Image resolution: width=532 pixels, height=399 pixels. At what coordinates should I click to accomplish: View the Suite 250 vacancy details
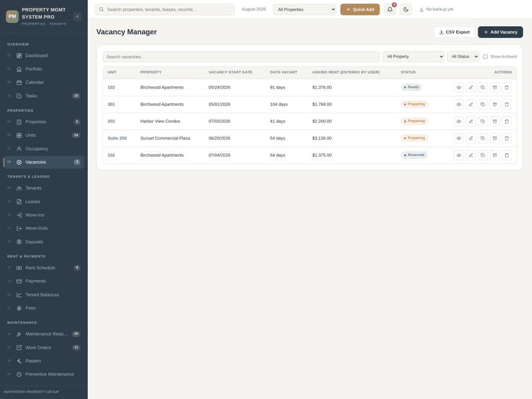tap(459, 138)
